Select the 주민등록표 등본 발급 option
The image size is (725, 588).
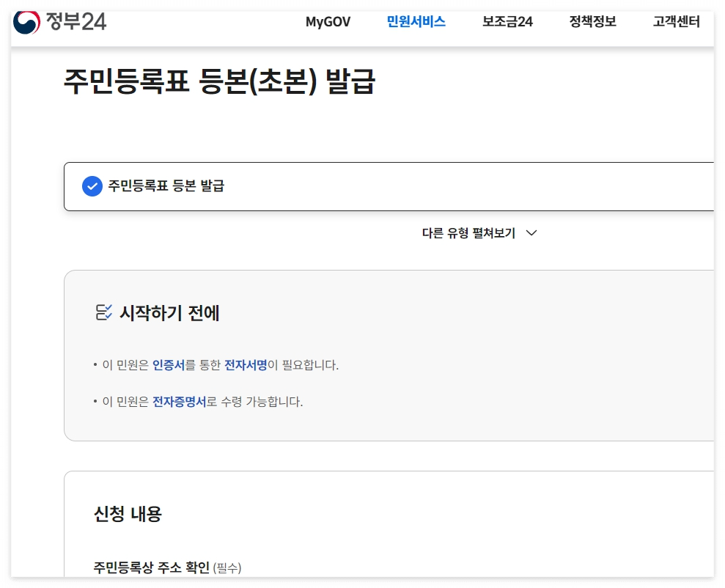pos(166,186)
